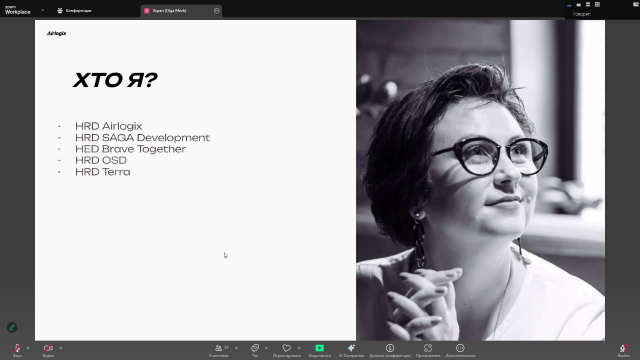Click the Airlogix logo on the slide
The width and height of the screenshot is (640, 360).
click(x=56, y=33)
